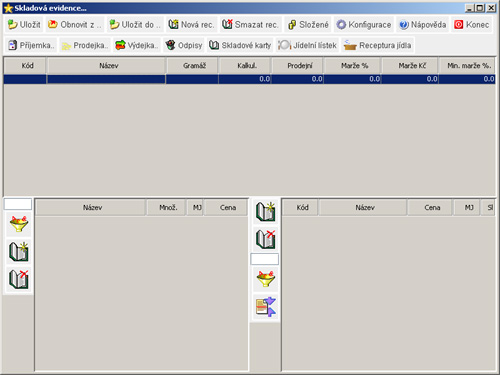Image resolution: width=500 pixels, height=375 pixels.
Task: Sort by the Prodejní column header
Action: click(300, 66)
